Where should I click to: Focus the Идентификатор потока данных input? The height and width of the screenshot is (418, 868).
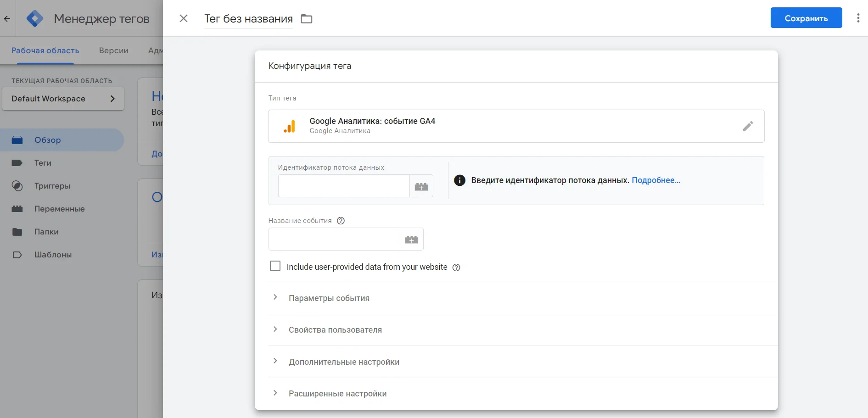click(x=344, y=186)
